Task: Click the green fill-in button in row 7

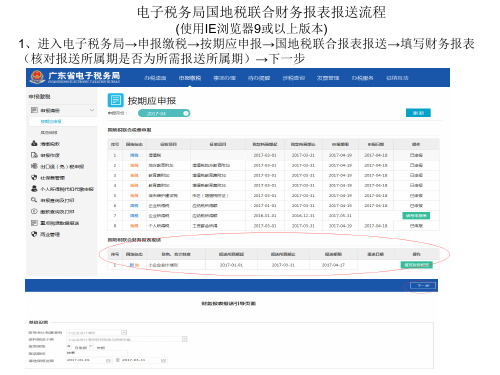Action: click(416, 216)
